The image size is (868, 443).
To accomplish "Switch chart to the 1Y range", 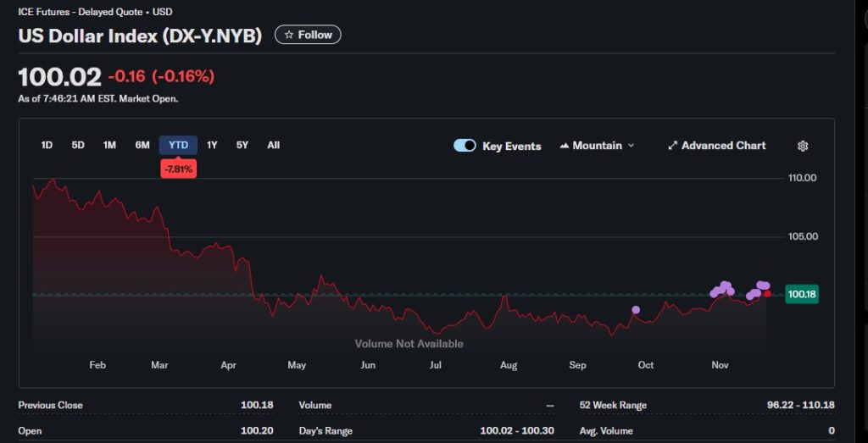I will pos(212,145).
